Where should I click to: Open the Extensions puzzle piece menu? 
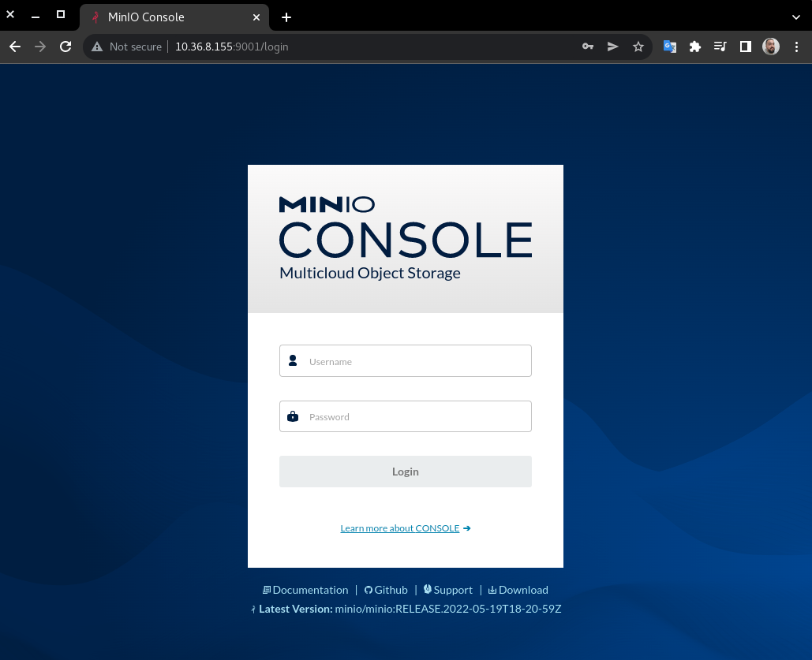point(695,47)
